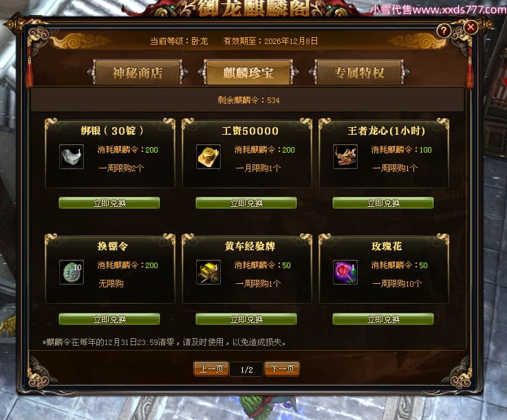Click the yellow cart experience card icon

[x=208, y=272]
